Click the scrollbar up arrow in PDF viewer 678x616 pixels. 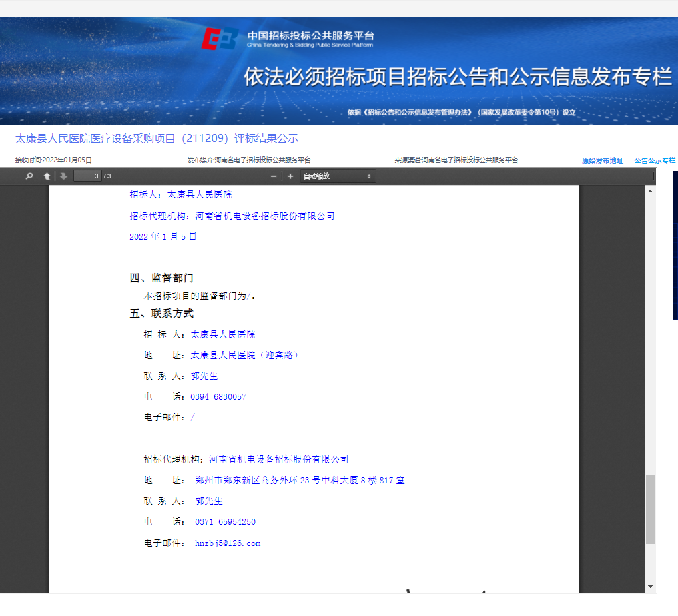point(650,191)
